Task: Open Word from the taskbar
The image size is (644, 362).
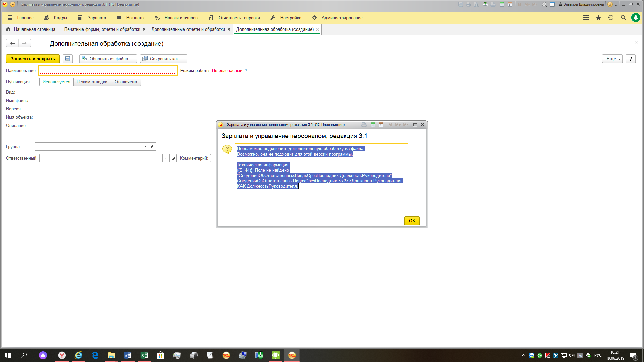Action: 128,355
